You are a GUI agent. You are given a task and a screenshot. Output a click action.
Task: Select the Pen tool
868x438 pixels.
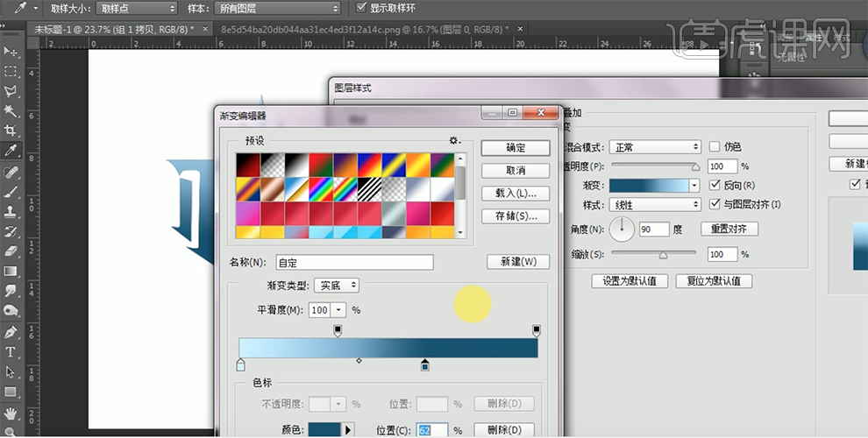click(11, 332)
